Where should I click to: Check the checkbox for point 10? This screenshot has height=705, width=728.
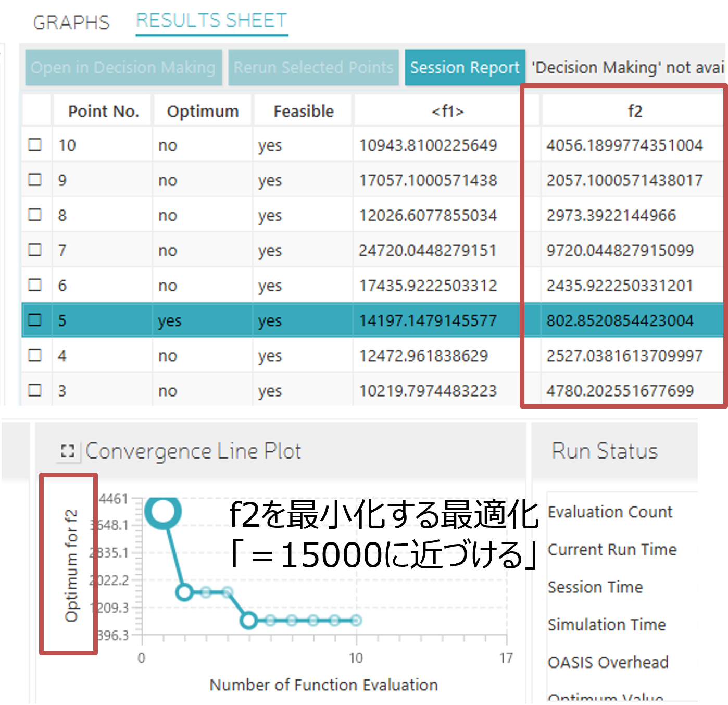click(x=35, y=144)
